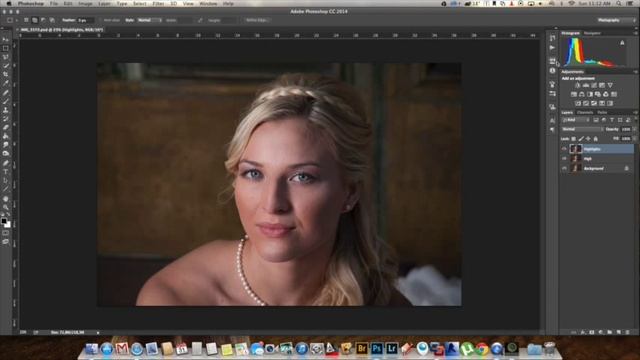Image resolution: width=640 pixels, height=360 pixels.
Task: Open the layer blend mode Normal dropdown
Action: click(582, 129)
